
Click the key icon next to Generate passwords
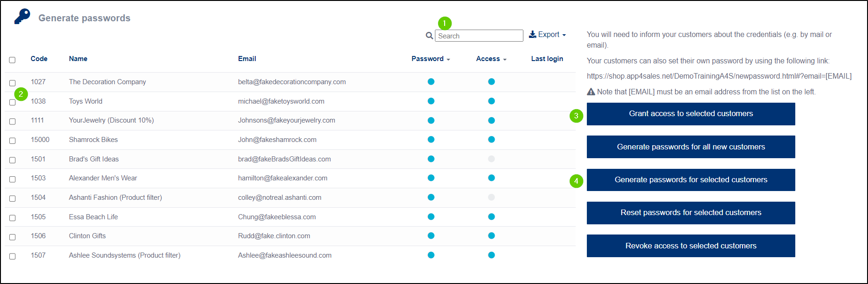(22, 16)
